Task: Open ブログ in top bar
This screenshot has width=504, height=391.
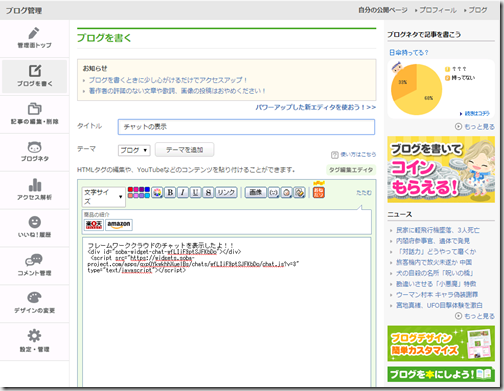Action: 478,10
